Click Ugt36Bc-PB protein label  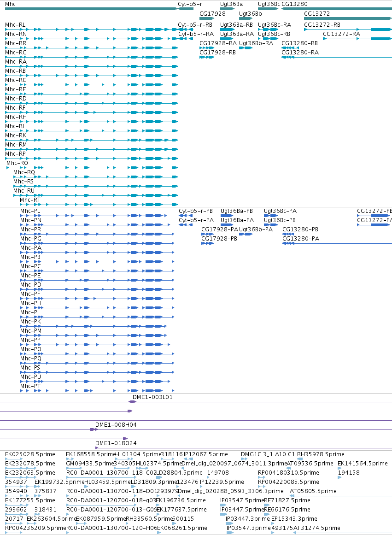pos(280,220)
